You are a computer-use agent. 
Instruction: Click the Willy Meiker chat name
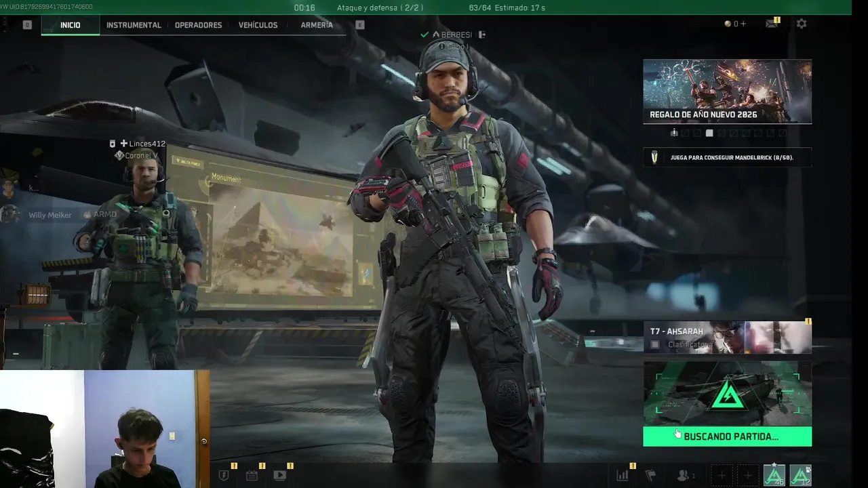click(x=50, y=215)
